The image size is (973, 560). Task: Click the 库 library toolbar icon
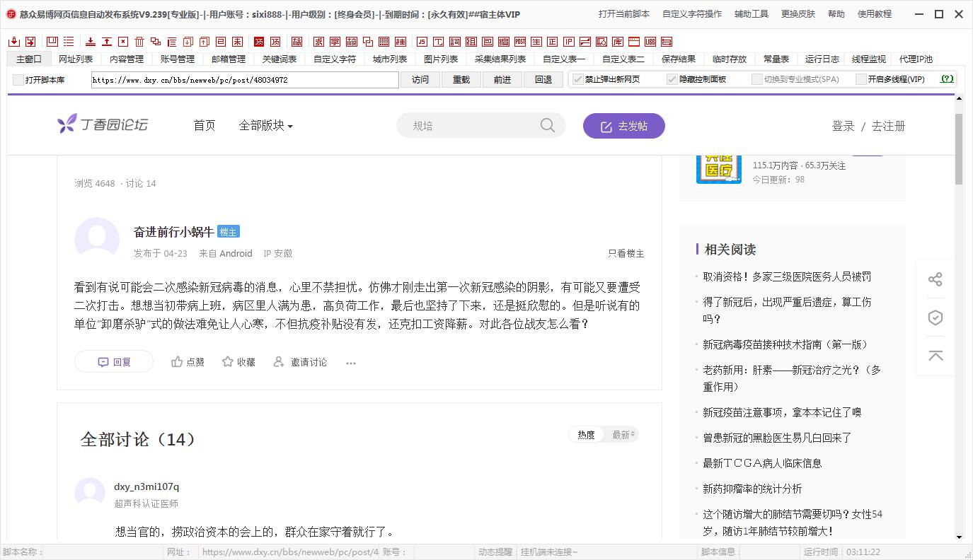(618, 42)
